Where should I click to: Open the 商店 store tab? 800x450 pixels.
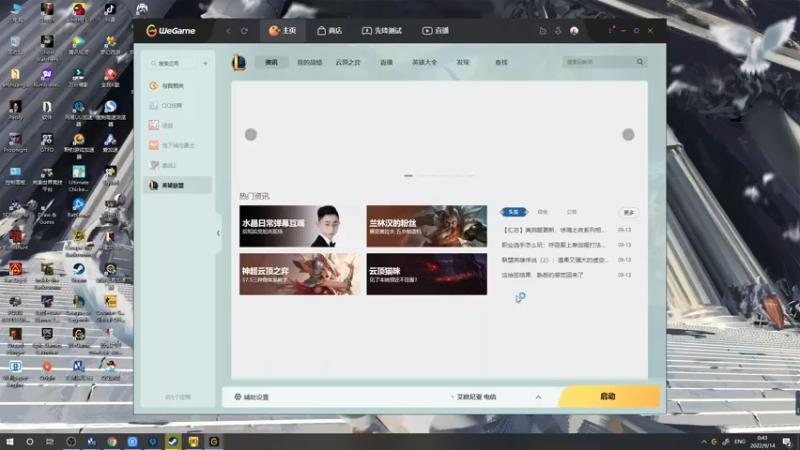point(329,31)
